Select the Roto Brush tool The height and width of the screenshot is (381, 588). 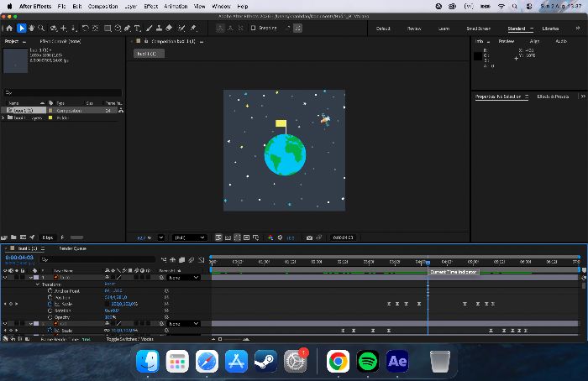tap(182, 28)
